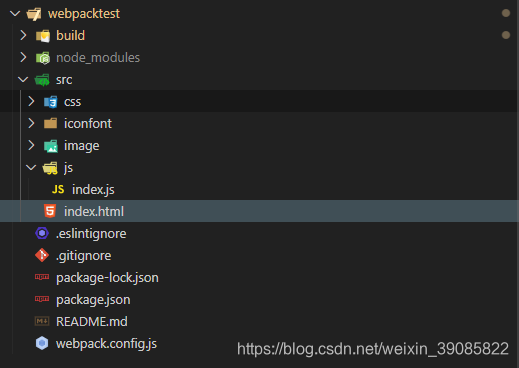Click the modified dot on build row
The image size is (519, 368).
point(506,35)
